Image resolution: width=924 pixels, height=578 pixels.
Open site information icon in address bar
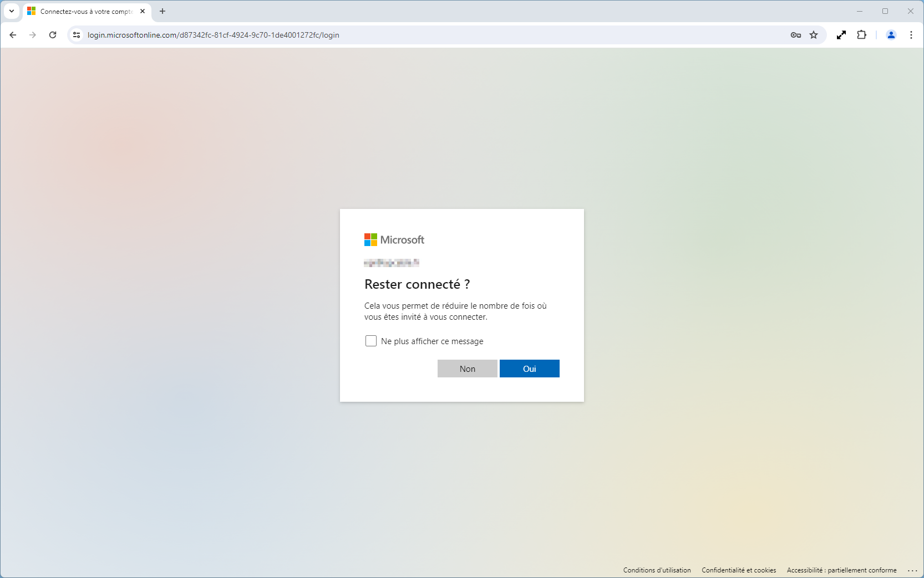[x=77, y=35]
